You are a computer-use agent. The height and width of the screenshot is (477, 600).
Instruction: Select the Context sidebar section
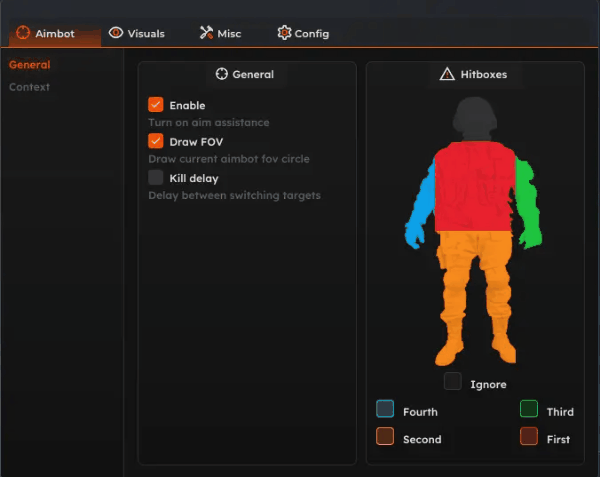[29, 87]
